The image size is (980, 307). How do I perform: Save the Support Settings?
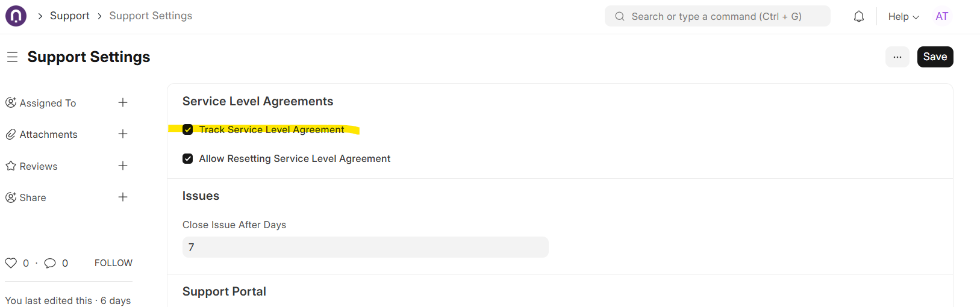point(935,57)
